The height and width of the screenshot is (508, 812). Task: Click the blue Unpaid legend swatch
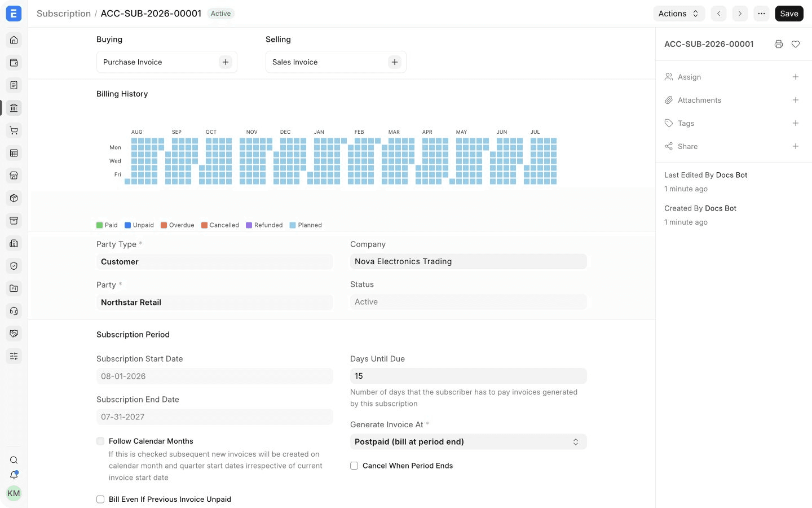tap(127, 225)
